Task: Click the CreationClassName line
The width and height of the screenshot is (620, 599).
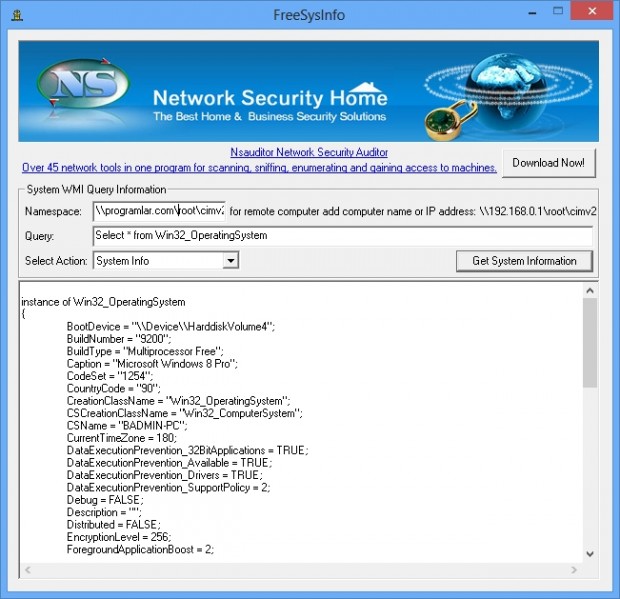Action: click(x=178, y=401)
